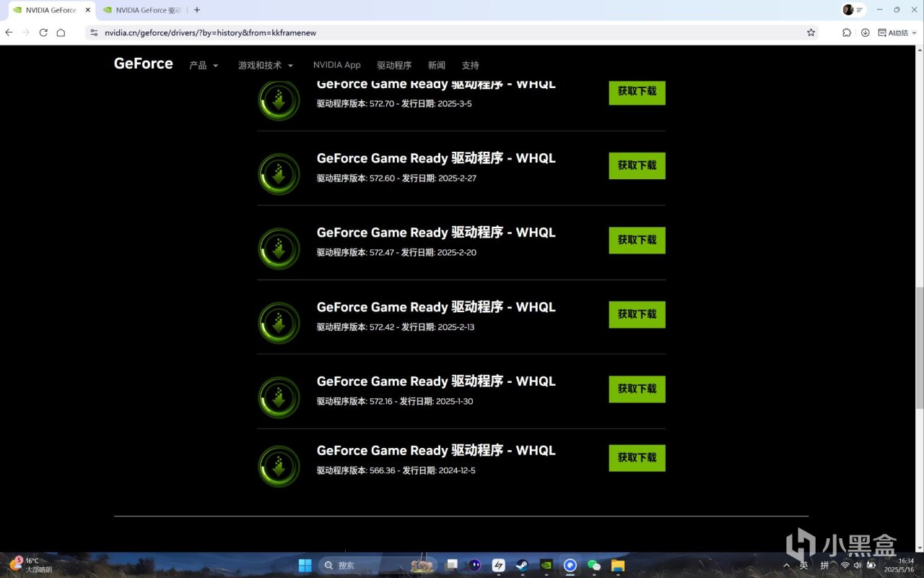Click 获取下载 for driver version 566.36
This screenshot has height=578, width=924.
tap(637, 458)
